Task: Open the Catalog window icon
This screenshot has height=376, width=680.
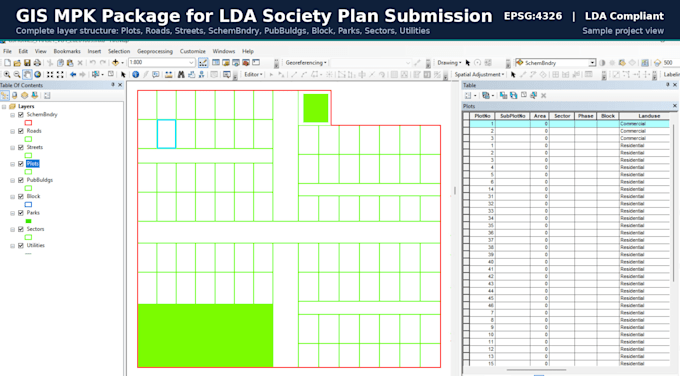Action: click(x=226, y=63)
